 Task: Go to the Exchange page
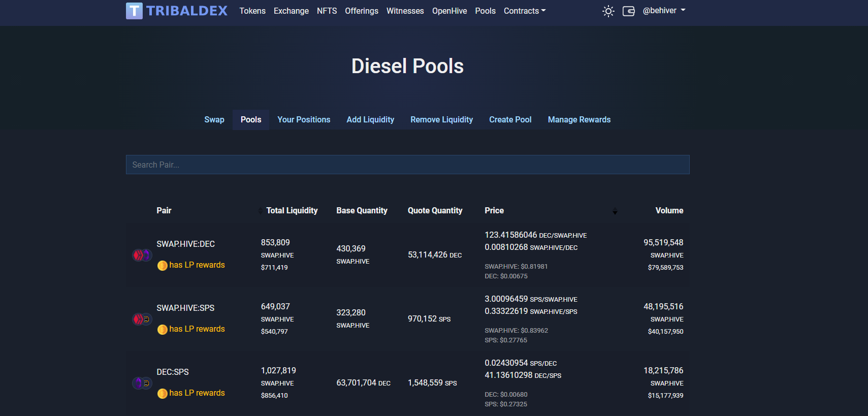(x=291, y=11)
